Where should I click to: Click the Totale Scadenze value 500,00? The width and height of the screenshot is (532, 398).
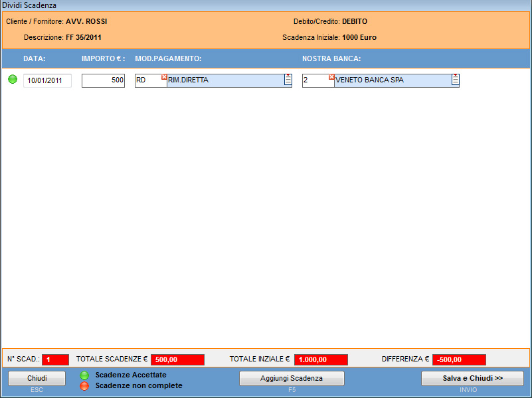tap(177, 359)
